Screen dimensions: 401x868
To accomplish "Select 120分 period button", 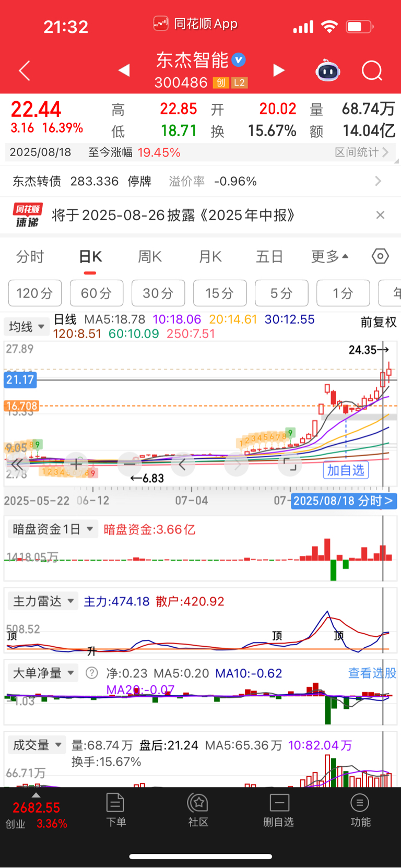I will pos(35,293).
